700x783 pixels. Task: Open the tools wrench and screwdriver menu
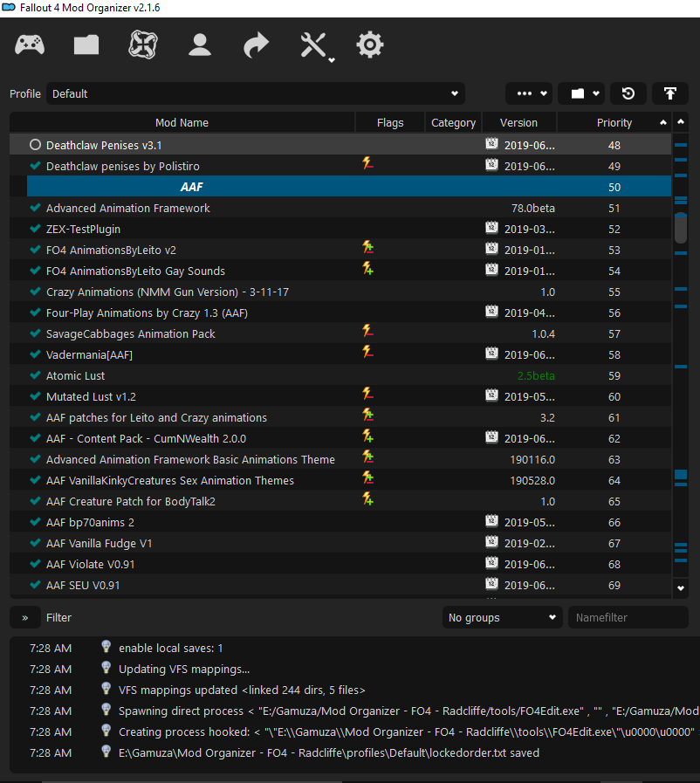click(x=317, y=47)
